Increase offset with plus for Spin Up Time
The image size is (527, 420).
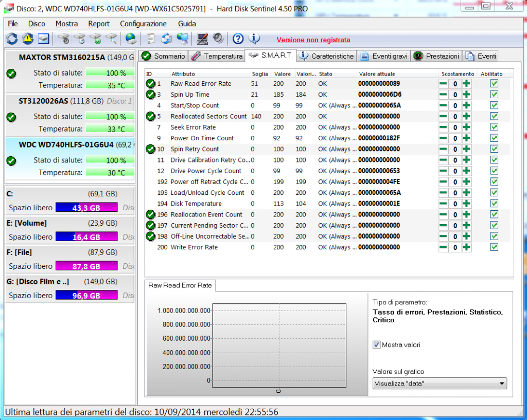466,95
